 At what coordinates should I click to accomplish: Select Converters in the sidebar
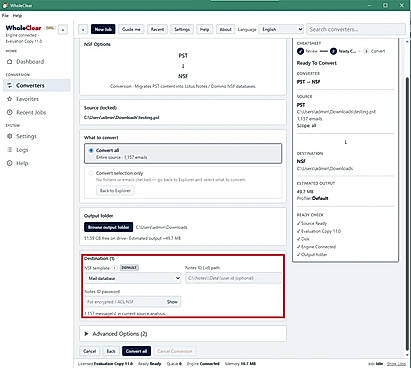coord(37,85)
